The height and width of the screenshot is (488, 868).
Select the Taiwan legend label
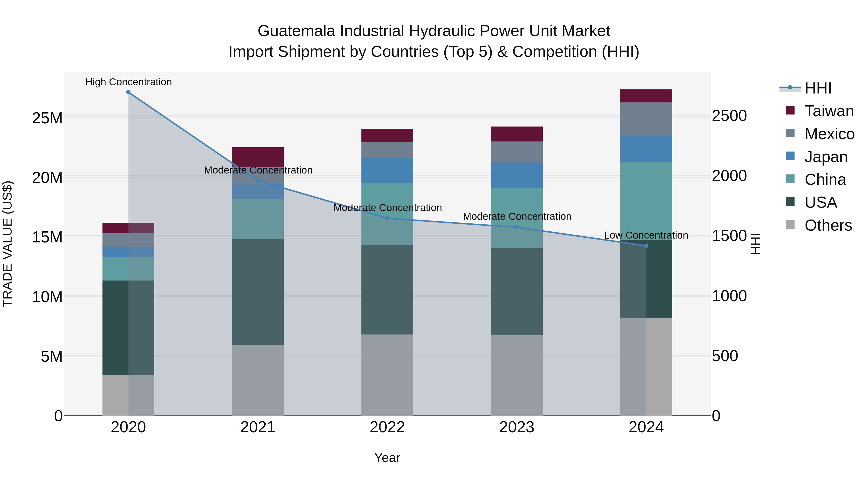pos(829,111)
